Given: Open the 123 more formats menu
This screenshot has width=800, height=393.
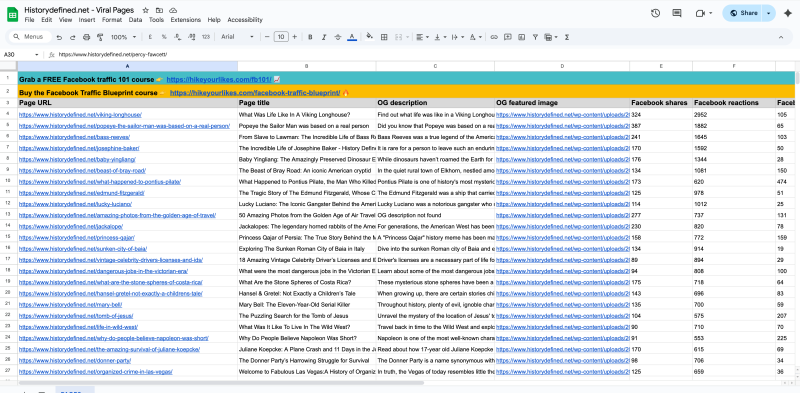Looking at the screenshot, I should tap(206, 37).
